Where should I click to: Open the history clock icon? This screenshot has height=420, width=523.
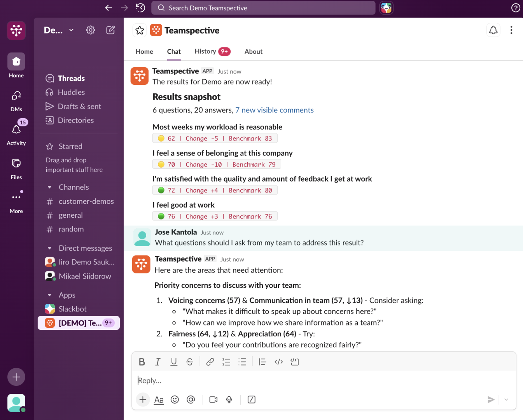pyautogui.click(x=140, y=8)
